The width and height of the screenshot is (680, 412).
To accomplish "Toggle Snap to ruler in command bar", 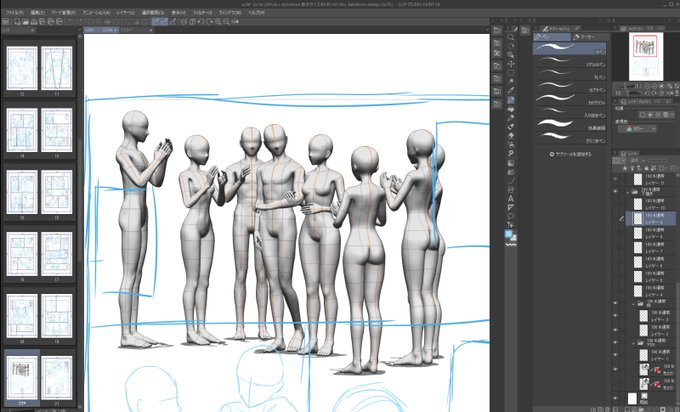I will click(x=156, y=21).
